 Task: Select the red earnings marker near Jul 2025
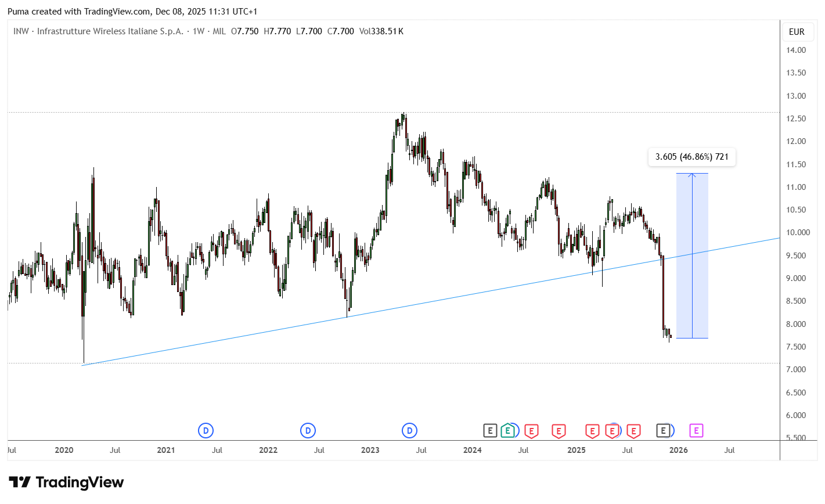point(633,431)
